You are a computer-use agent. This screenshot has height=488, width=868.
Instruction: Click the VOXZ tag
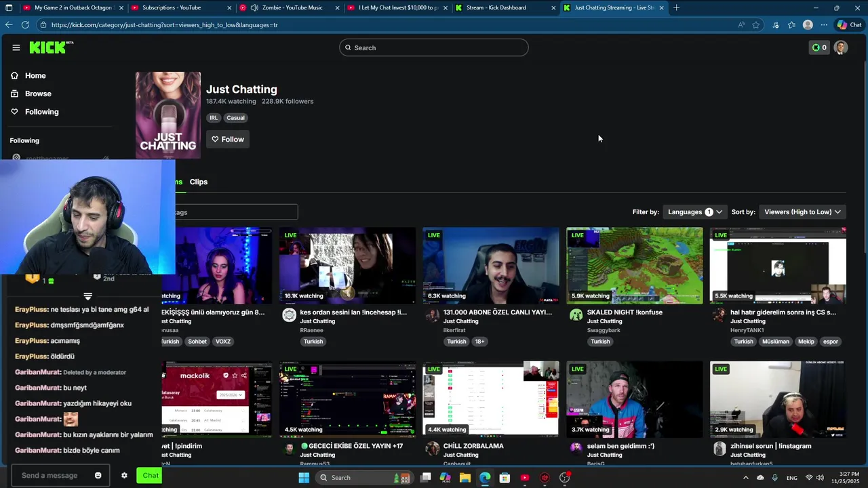coord(223,342)
